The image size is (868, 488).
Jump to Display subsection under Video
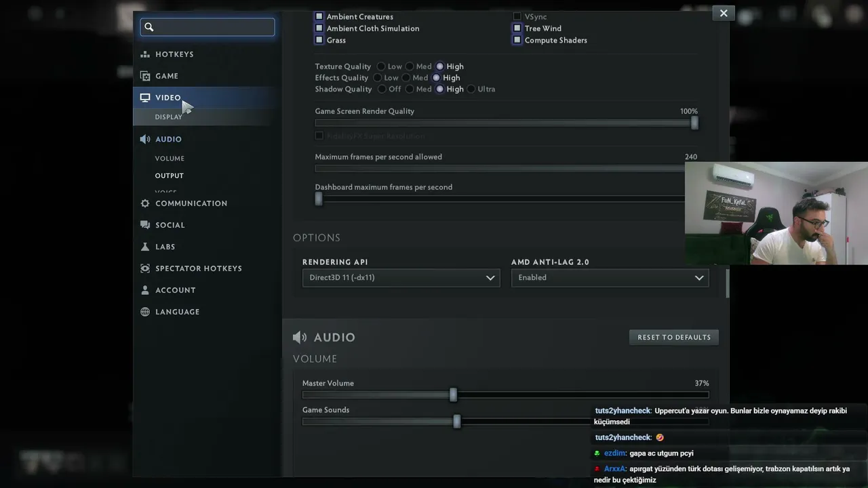(x=168, y=117)
